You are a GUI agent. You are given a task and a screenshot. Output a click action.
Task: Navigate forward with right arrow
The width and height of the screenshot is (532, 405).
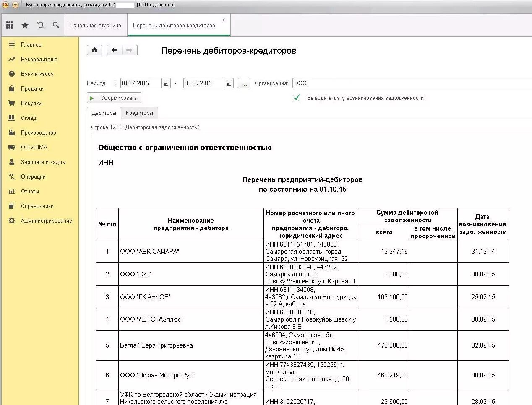[x=130, y=50]
